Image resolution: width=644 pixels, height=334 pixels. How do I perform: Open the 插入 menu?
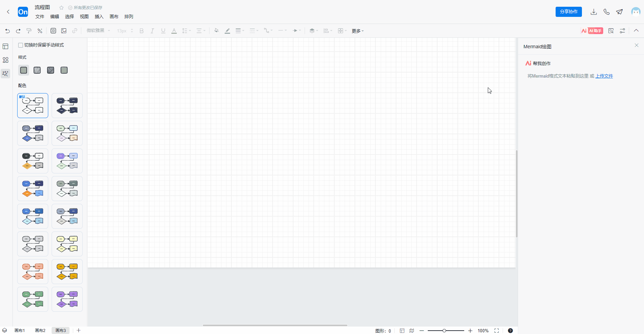(99, 17)
